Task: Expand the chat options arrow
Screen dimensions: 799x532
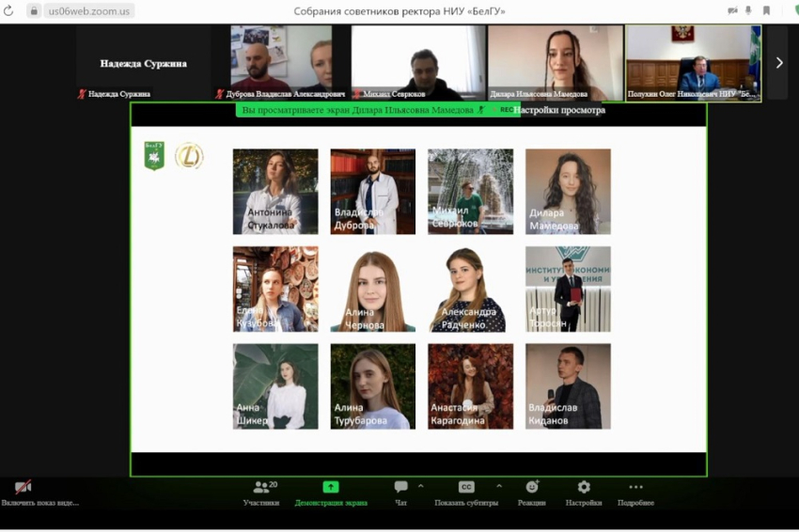Action: pos(420,486)
